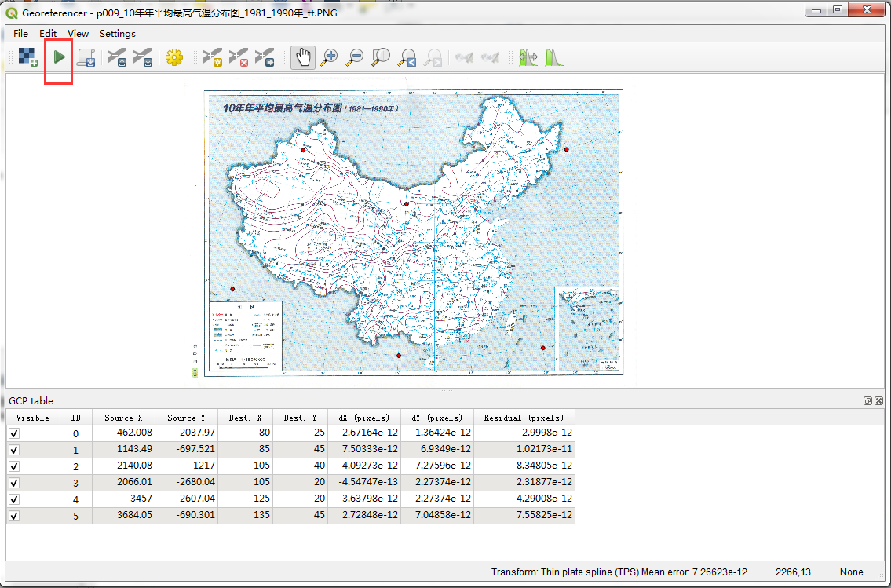Sort table by Visible column header
The width and height of the screenshot is (891, 588).
click(x=33, y=418)
